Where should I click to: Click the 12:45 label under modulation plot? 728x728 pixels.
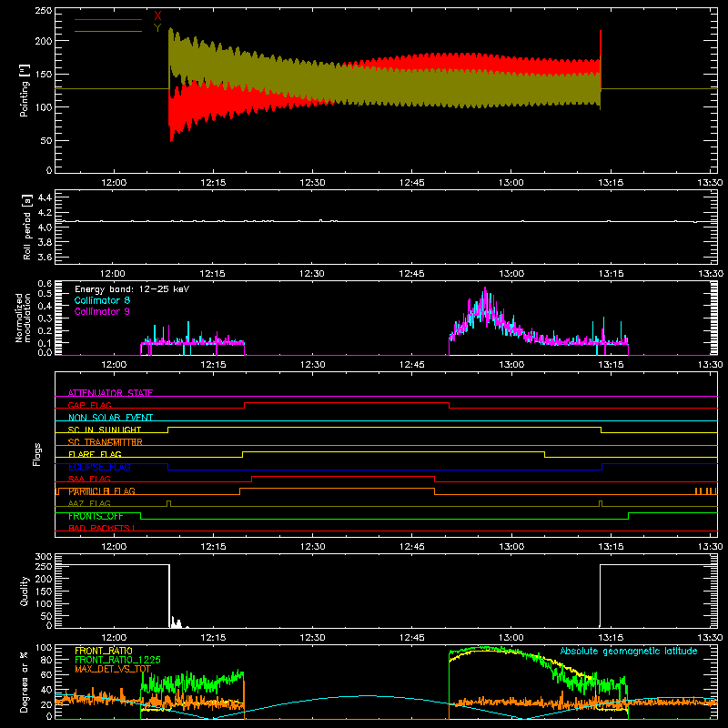411,365
